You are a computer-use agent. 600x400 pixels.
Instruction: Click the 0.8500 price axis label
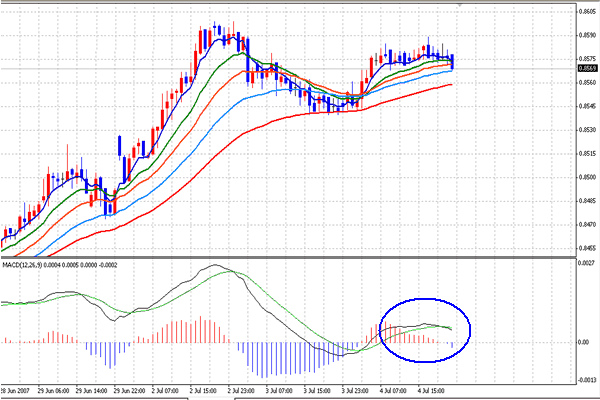click(587, 177)
